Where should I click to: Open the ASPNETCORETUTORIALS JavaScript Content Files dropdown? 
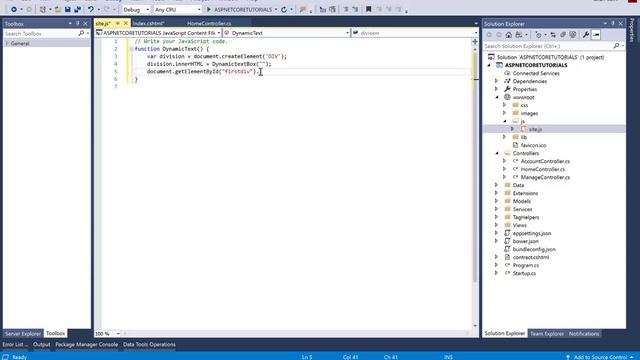(158, 33)
